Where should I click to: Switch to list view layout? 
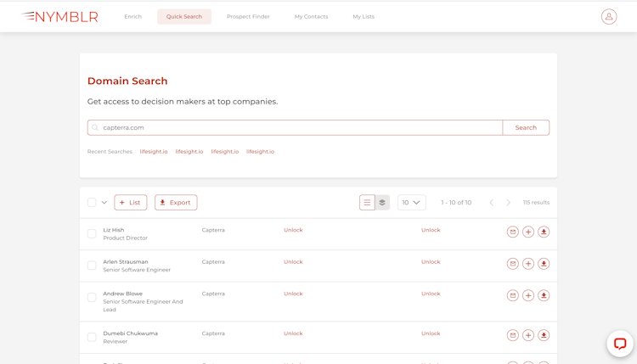coord(367,203)
